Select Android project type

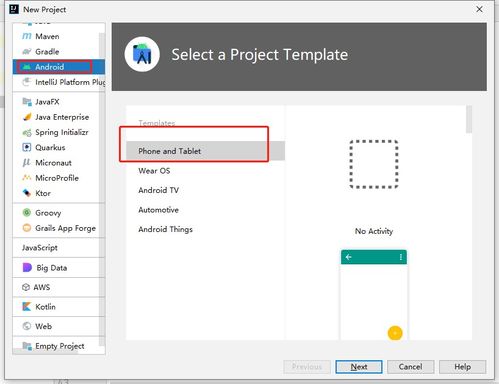[59, 67]
